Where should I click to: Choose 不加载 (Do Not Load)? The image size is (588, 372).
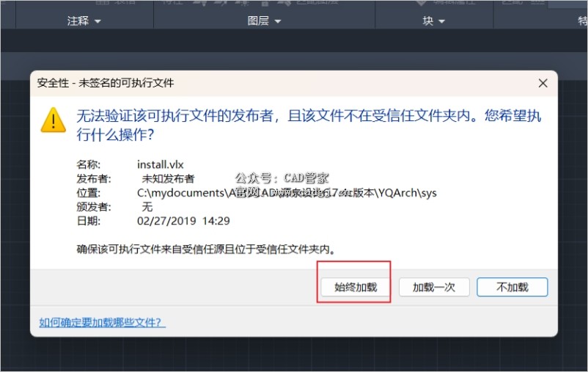(512, 287)
